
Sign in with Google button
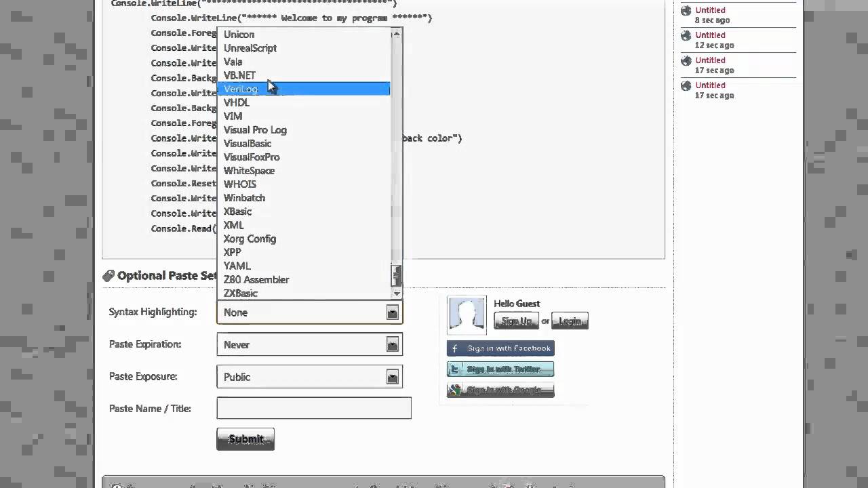500,390
